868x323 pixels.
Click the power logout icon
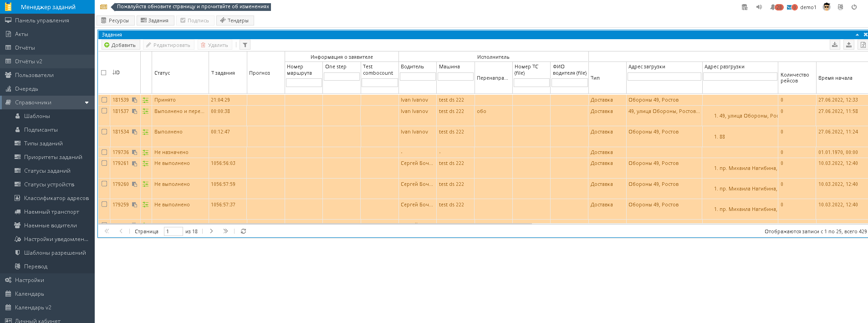click(x=854, y=7)
